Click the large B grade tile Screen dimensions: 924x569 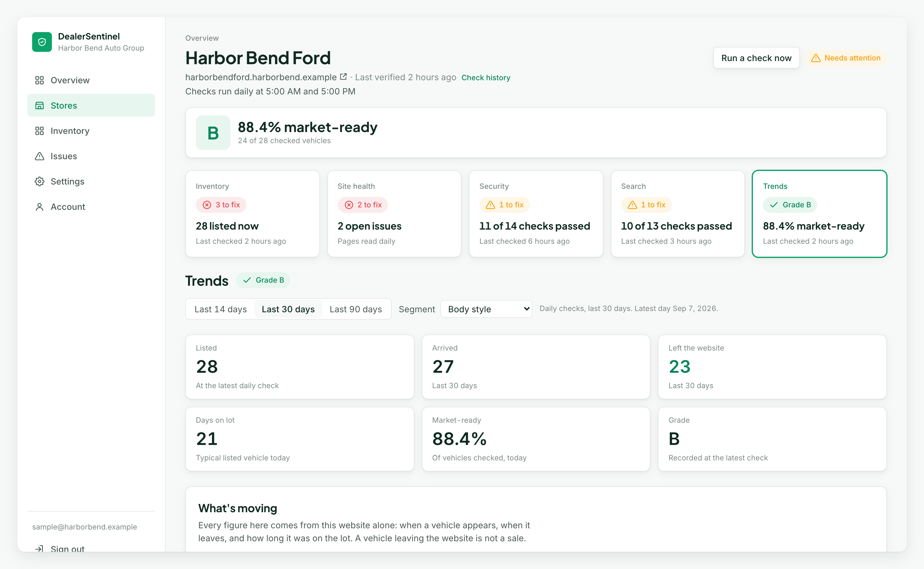[213, 133]
